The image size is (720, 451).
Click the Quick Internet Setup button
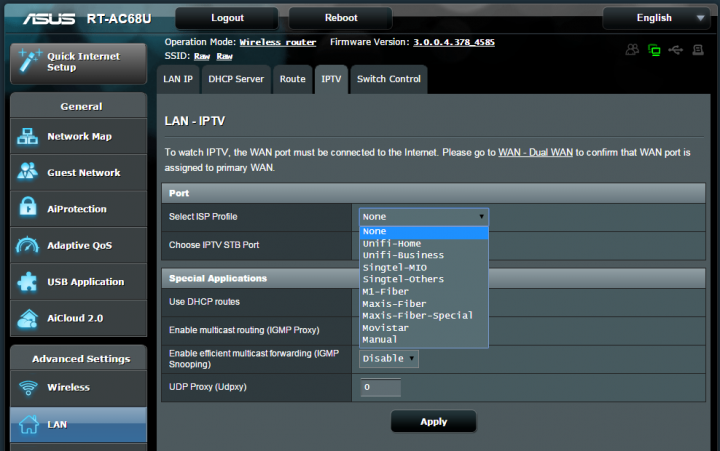coord(79,63)
